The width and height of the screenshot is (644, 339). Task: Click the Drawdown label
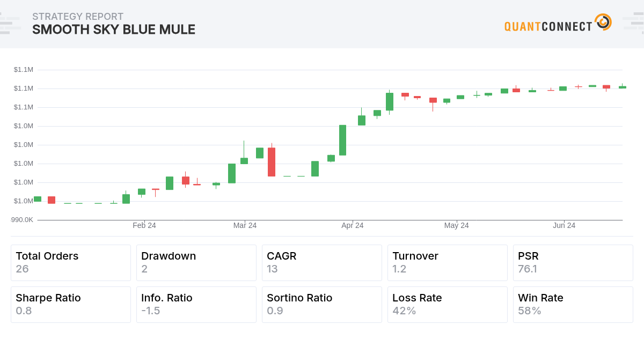pyautogui.click(x=169, y=256)
